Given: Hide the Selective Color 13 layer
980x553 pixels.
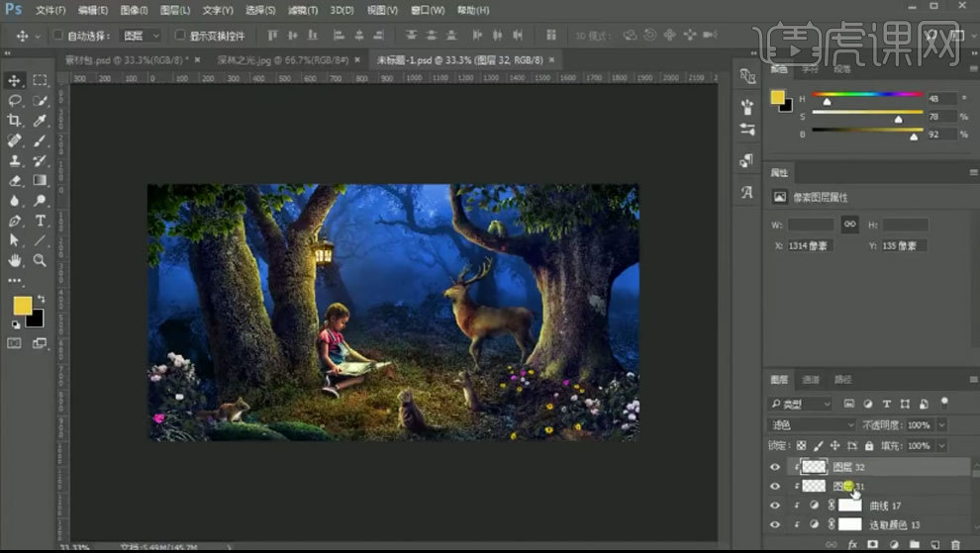Looking at the screenshot, I should click(775, 525).
